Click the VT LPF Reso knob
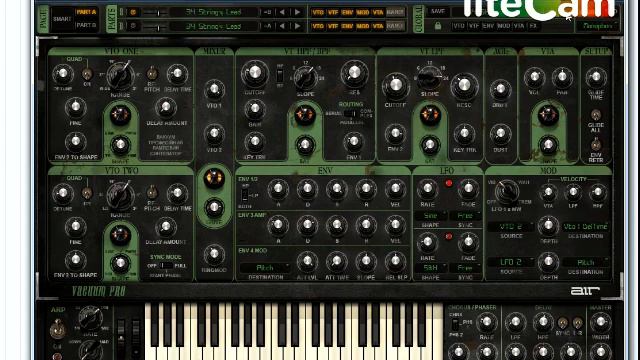 [x=464, y=86]
